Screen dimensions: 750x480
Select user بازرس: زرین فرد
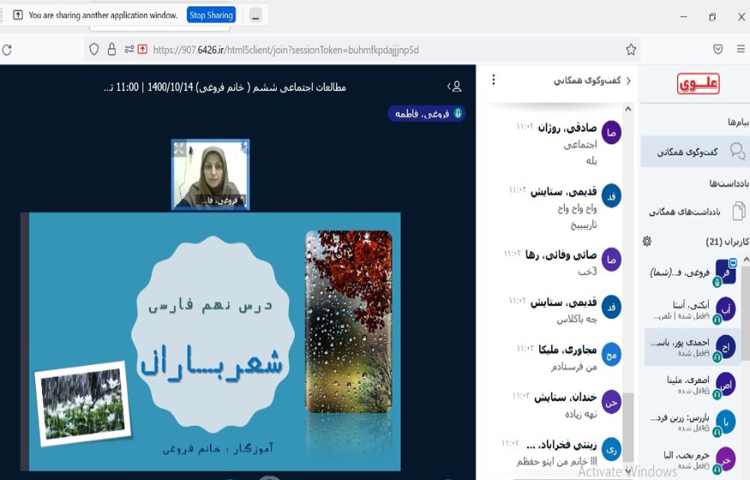[x=693, y=422]
